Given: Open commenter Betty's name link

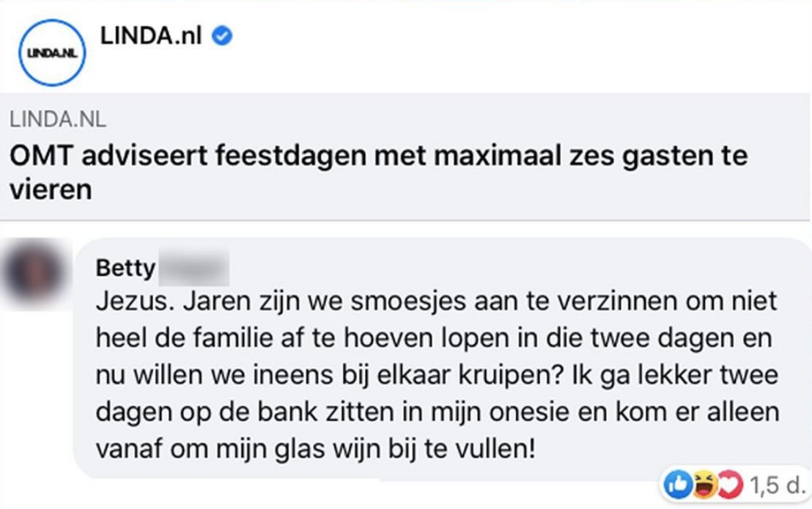Looking at the screenshot, I should click(x=125, y=268).
